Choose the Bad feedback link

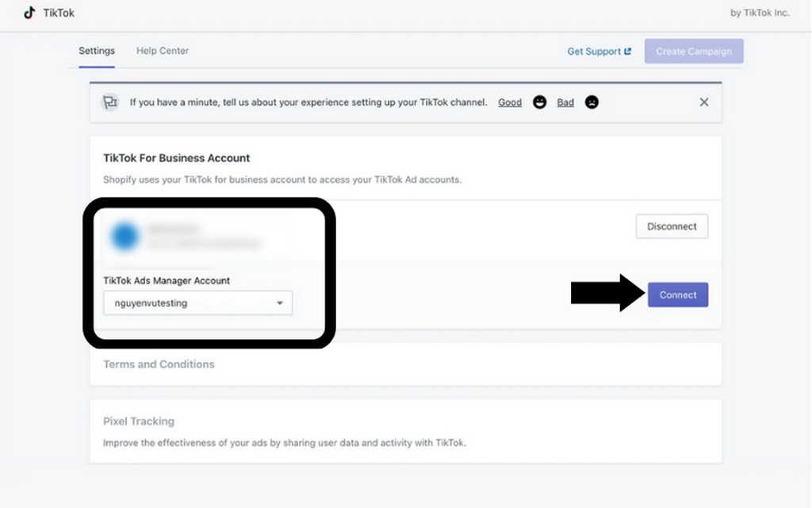(565, 102)
